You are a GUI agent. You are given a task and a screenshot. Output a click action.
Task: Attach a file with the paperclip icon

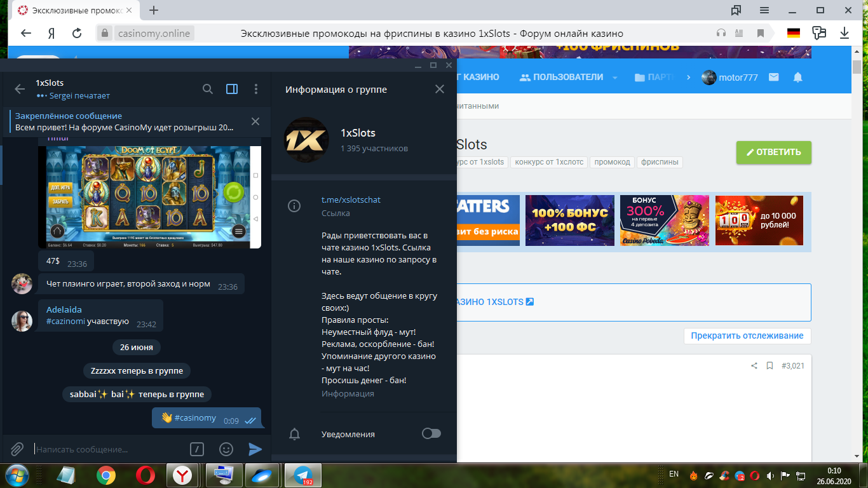click(17, 449)
